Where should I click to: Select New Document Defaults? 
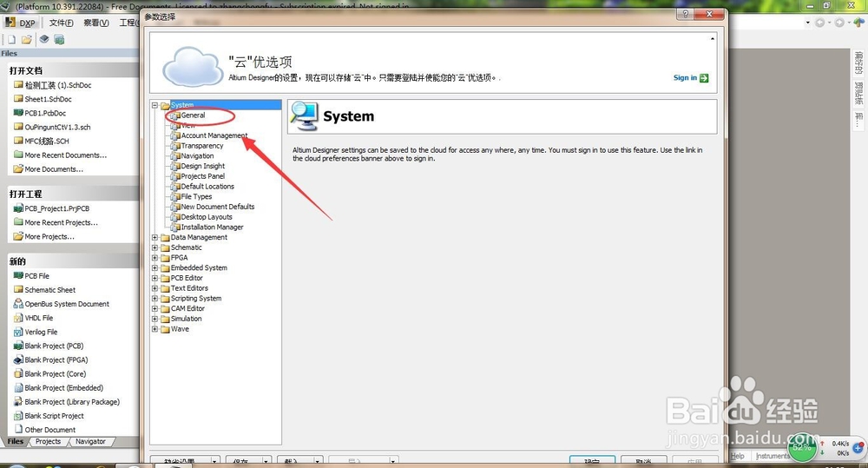(x=218, y=207)
